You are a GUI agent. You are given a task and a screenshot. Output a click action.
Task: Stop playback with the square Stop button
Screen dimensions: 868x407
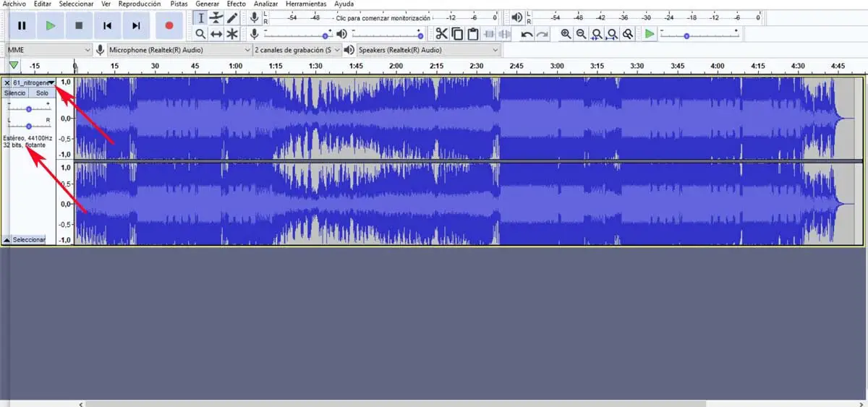[x=79, y=25]
